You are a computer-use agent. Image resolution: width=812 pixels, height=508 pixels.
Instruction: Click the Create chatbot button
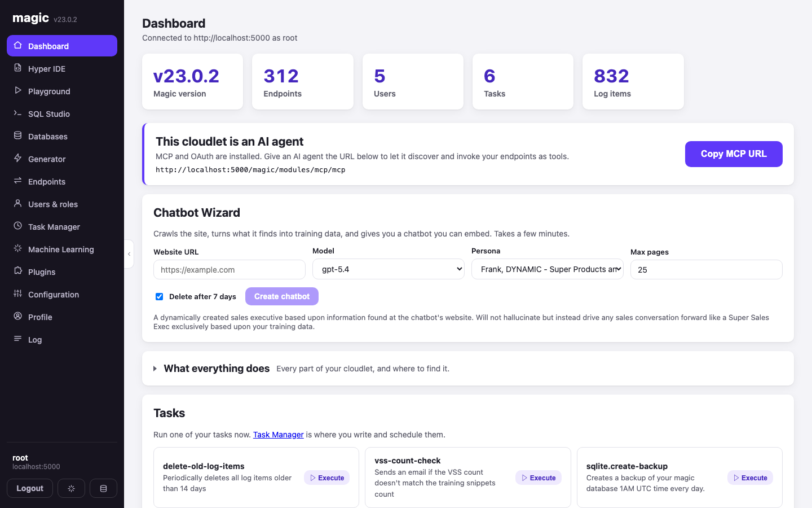pos(282,296)
